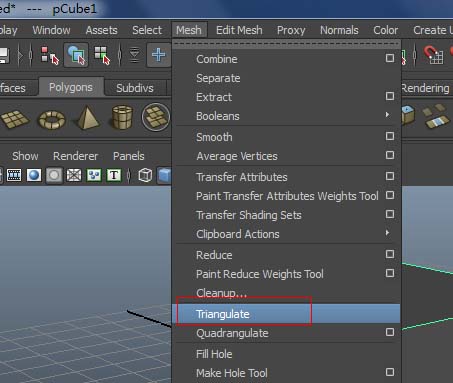Open the Quadrangulate options box
Image resolution: width=453 pixels, height=383 pixels.
390,332
